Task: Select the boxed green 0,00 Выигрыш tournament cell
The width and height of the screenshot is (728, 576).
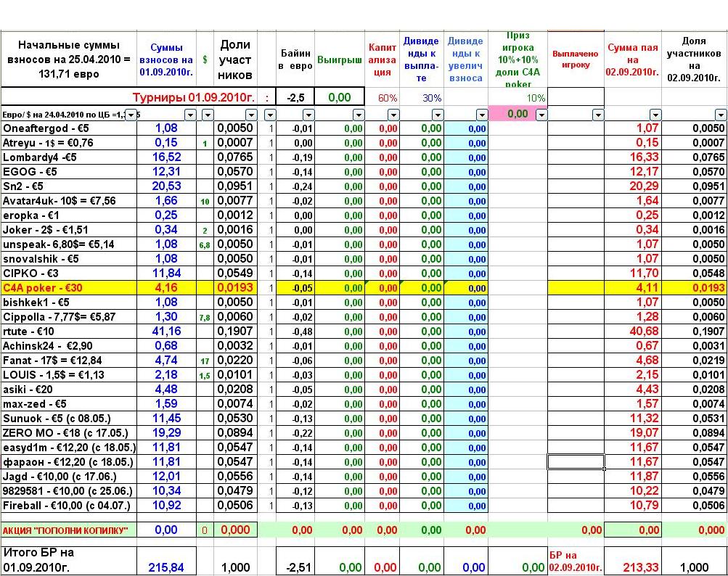Action: coord(340,97)
